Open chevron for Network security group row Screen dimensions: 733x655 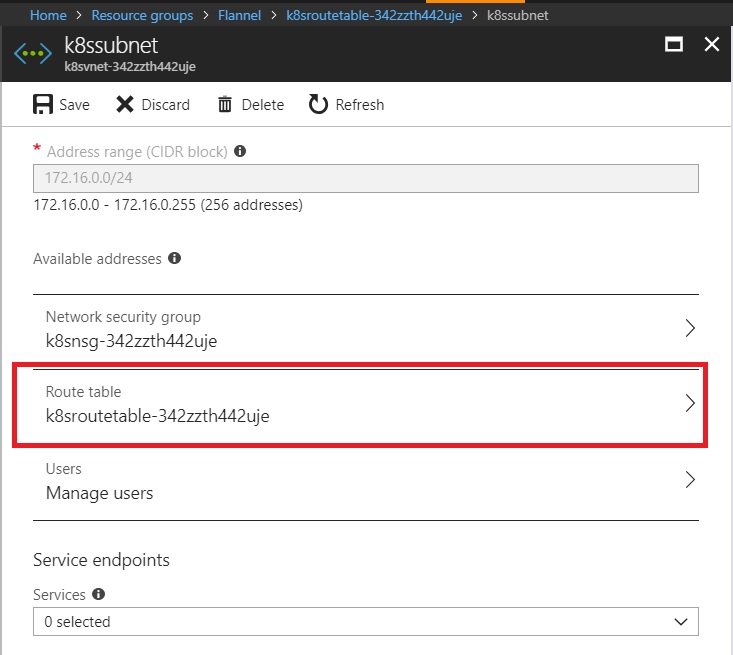[690, 328]
